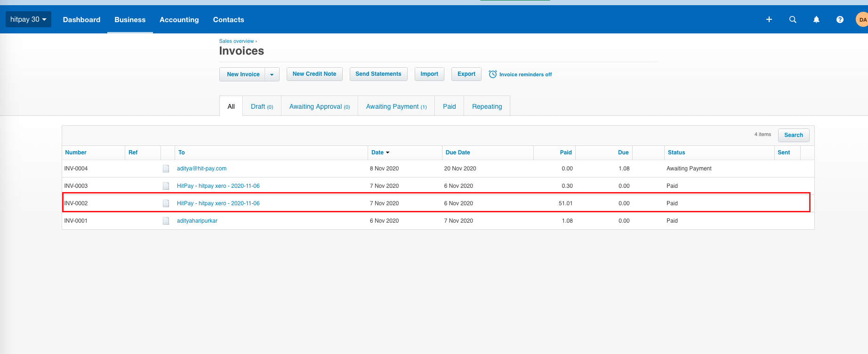Open the search magnifier icon in header
The width and height of the screenshot is (868, 354).
click(x=793, y=19)
